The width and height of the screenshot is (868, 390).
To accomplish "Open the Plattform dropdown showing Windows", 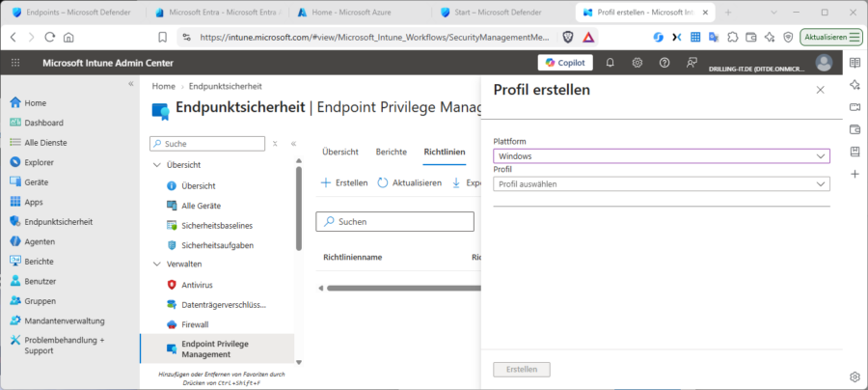I will (662, 156).
